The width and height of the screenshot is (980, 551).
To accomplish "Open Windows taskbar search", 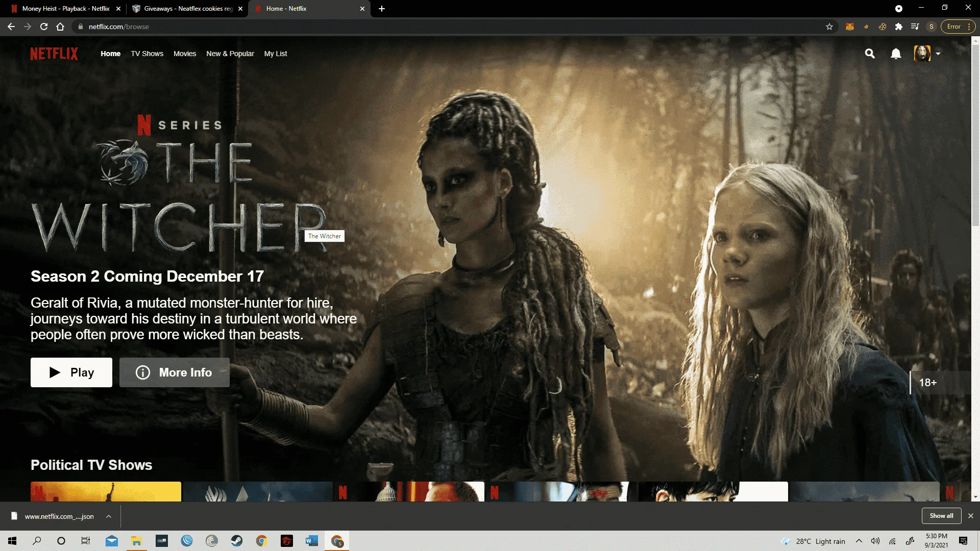I will [x=37, y=541].
